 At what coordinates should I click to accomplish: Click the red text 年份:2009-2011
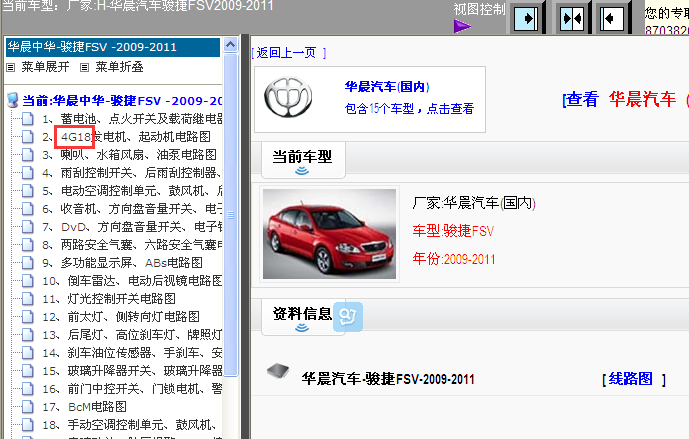pos(454,259)
